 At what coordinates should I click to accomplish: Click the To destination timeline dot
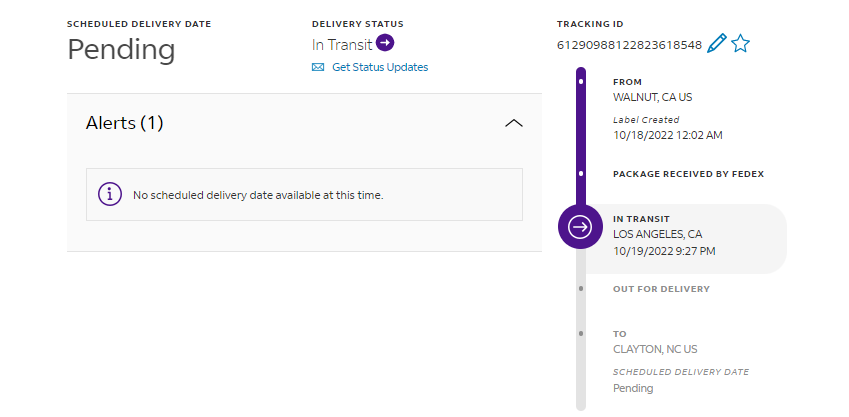(581, 333)
